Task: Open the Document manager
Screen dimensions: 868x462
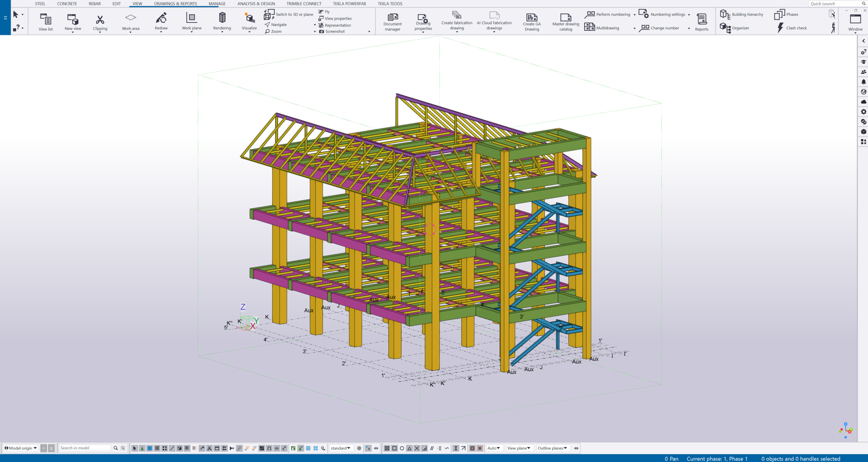Action: [x=392, y=22]
